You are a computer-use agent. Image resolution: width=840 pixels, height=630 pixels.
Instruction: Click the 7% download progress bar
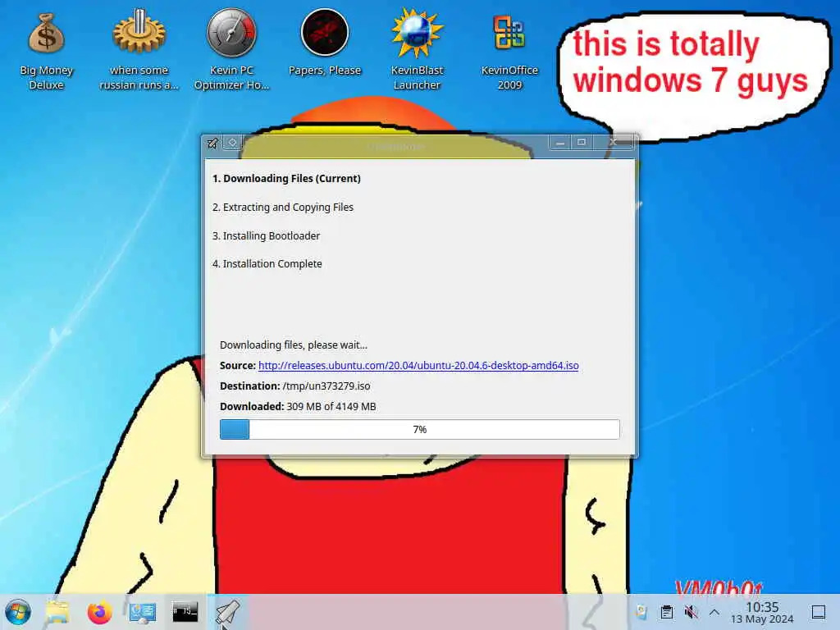point(419,429)
